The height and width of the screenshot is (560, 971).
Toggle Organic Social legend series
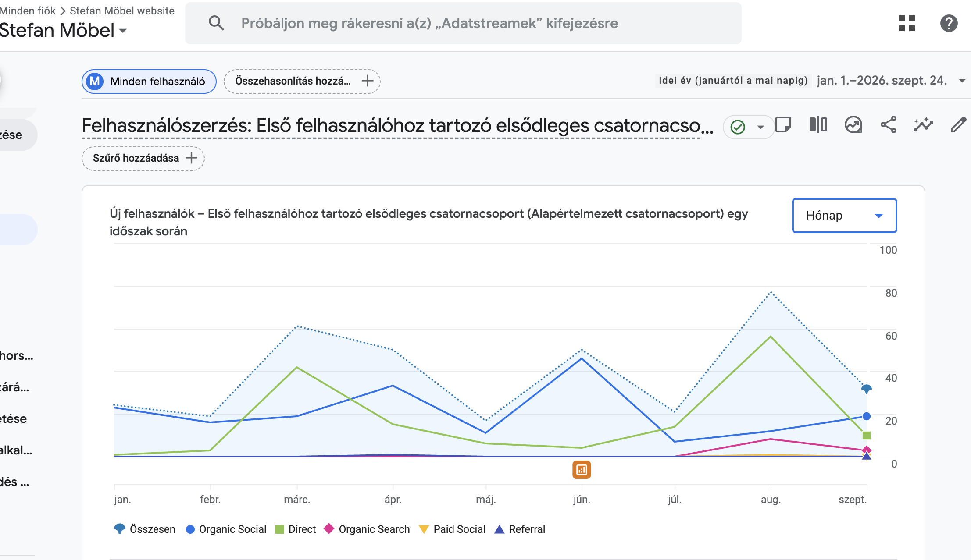point(226,529)
